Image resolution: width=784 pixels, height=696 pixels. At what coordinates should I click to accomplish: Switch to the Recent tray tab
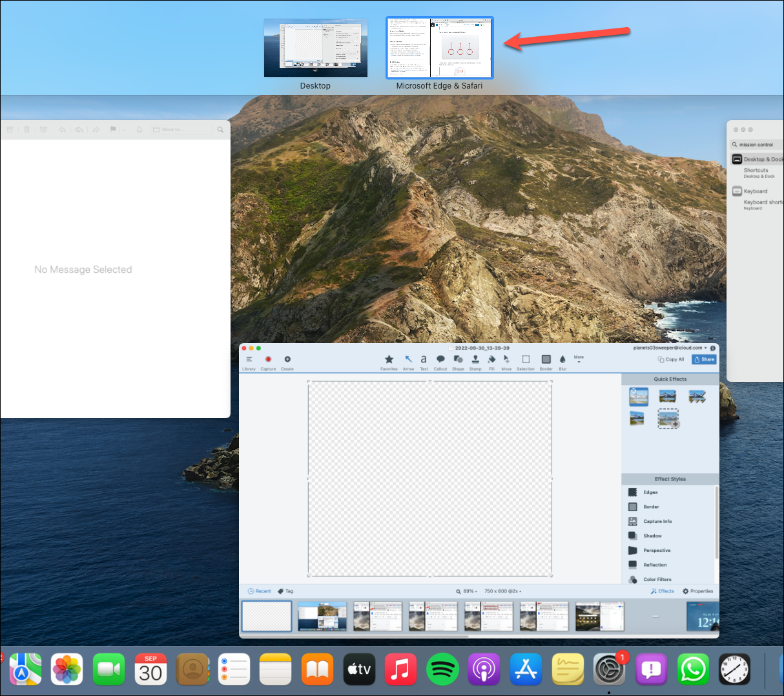[x=260, y=591]
